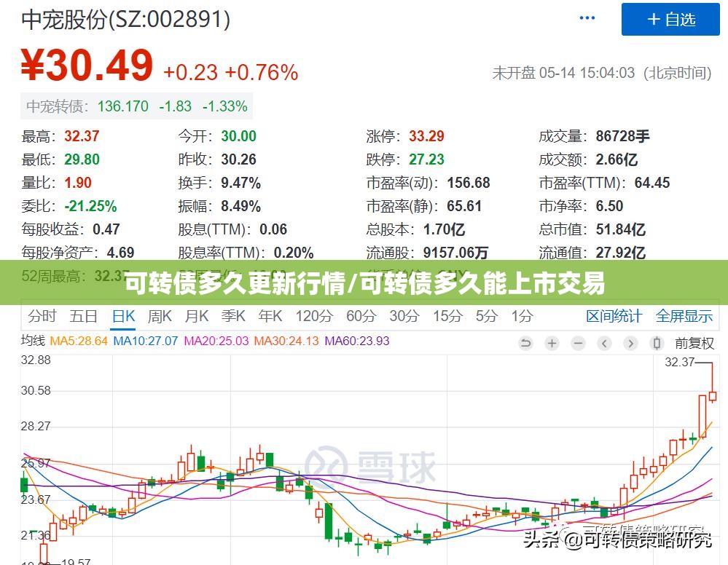
Task: Click the MA10:27.07 moving average label
Action: pos(145,341)
